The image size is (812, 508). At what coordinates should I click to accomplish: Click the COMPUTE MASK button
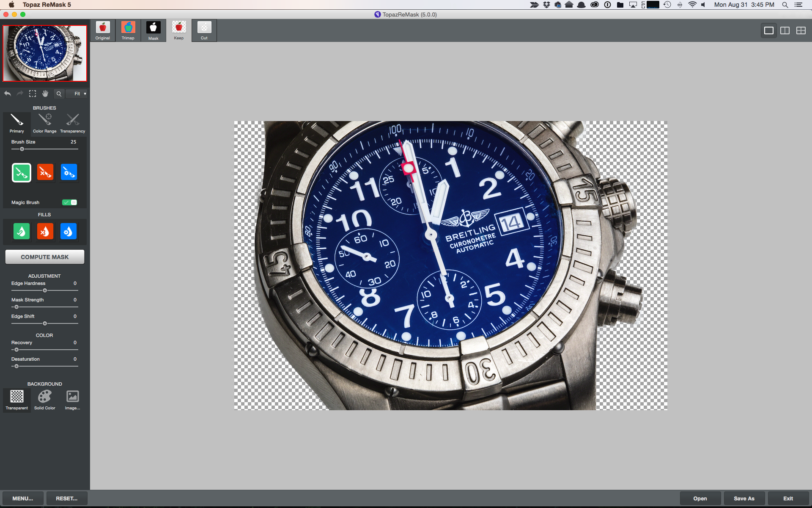(x=45, y=257)
